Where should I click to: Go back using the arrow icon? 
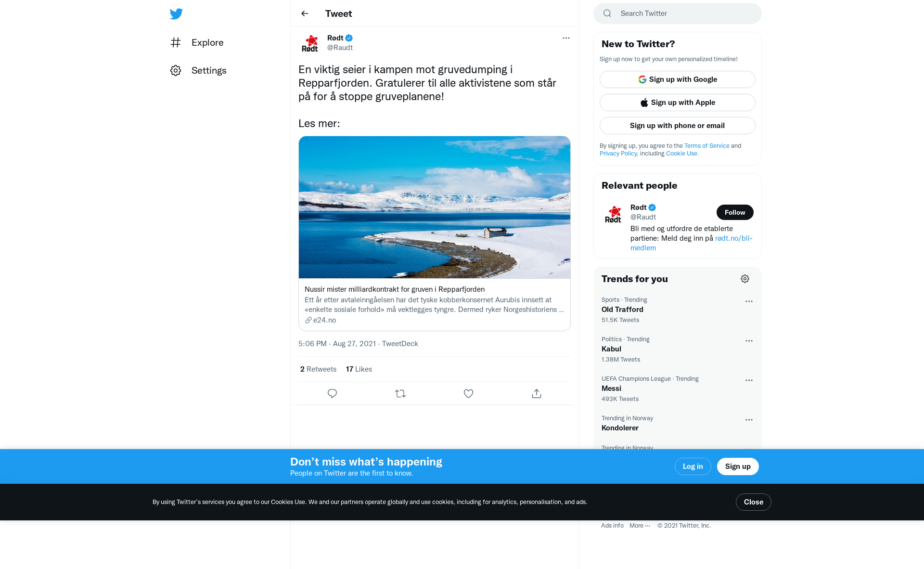(305, 13)
